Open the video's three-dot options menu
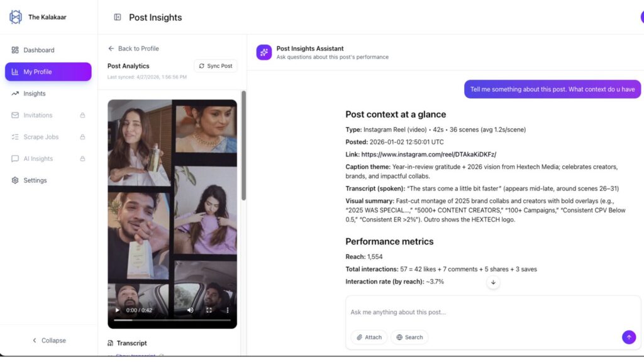 (x=228, y=310)
